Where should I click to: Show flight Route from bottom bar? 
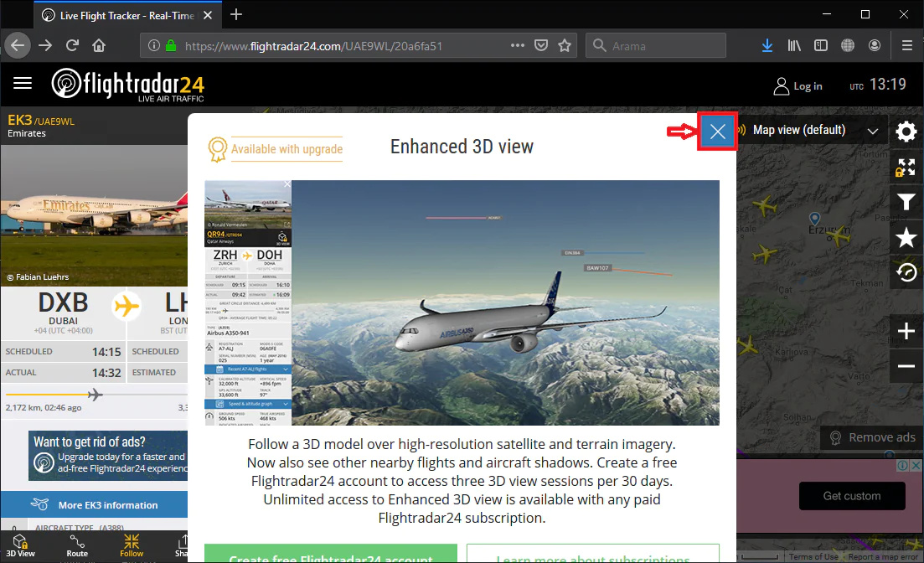click(77, 546)
